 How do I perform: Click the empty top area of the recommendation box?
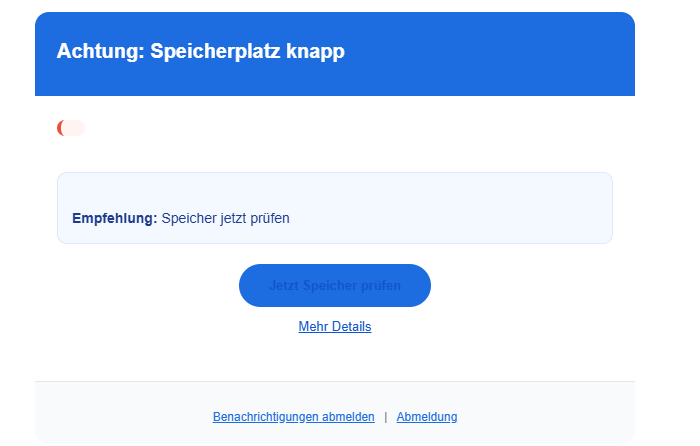click(334, 188)
